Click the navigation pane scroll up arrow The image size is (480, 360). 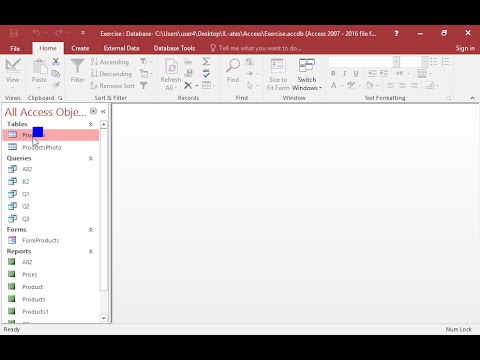[104, 124]
